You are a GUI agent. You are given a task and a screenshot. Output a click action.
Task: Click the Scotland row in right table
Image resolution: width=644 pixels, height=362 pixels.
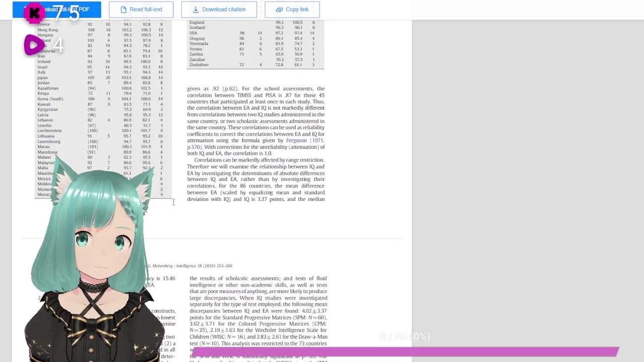point(252,28)
